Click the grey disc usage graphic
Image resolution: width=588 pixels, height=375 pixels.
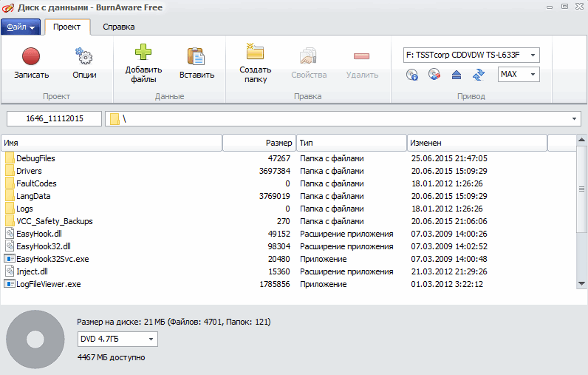pos(35,339)
